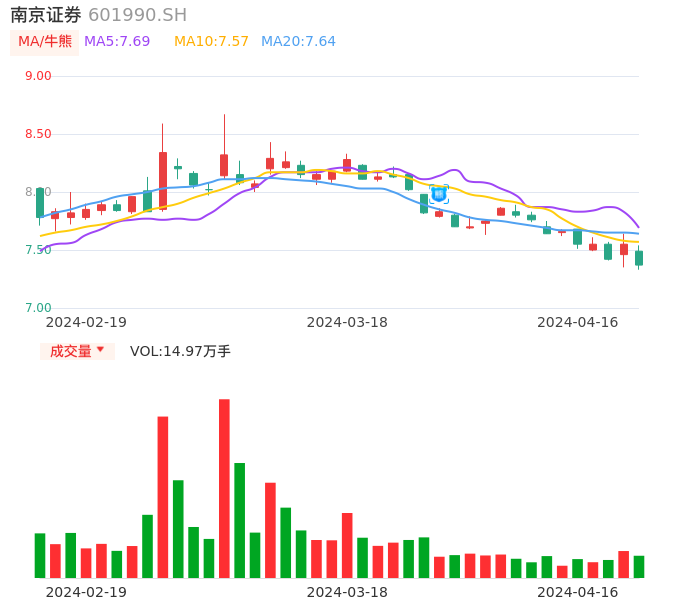
Task: Click the bear marker icon on the chart
Action: click(x=439, y=194)
